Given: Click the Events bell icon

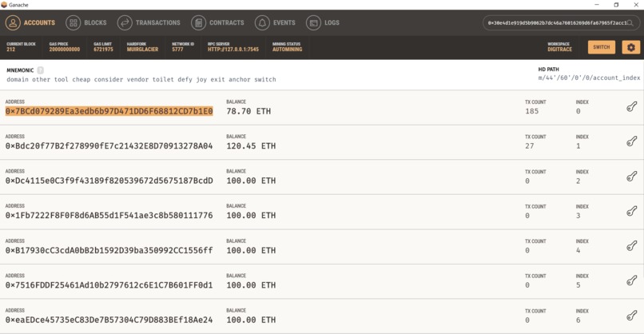Looking at the screenshot, I should click(x=262, y=22).
